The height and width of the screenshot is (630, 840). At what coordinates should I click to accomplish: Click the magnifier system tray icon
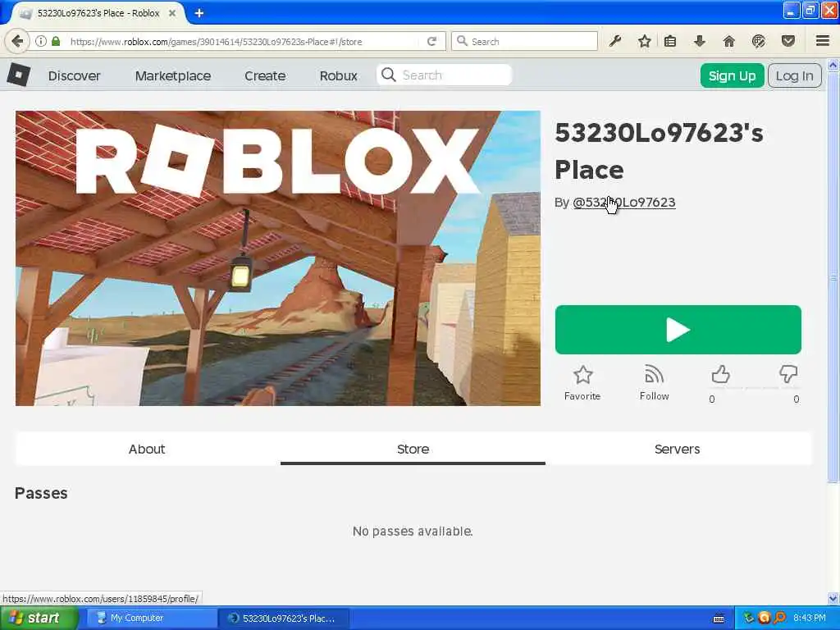point(779,618)
